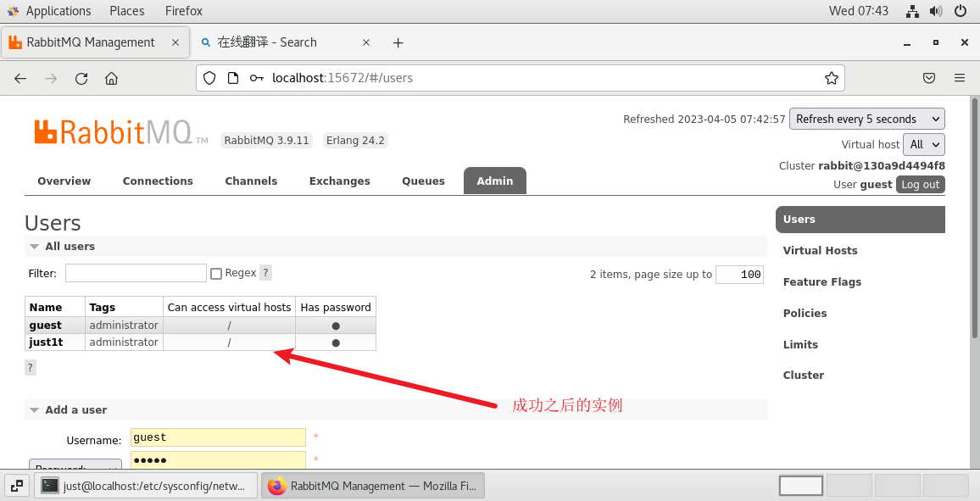Reload the current page
This screenshot has width=980, height=501.
point(81,78)
